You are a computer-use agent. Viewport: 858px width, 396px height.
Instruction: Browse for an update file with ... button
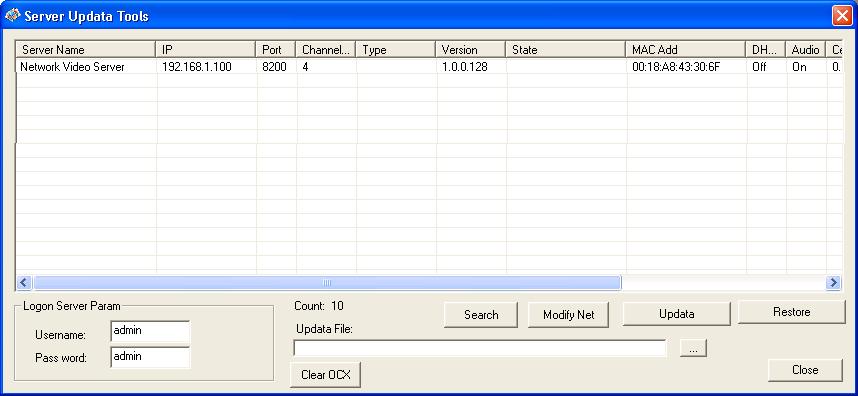pyautogui.click(x=693, y=348)
